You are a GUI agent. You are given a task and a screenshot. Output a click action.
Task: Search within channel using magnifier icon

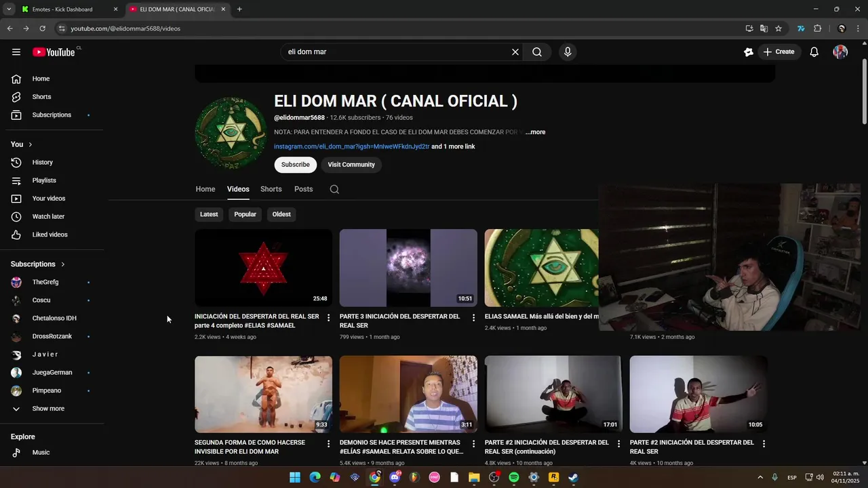tap(334, 189)
